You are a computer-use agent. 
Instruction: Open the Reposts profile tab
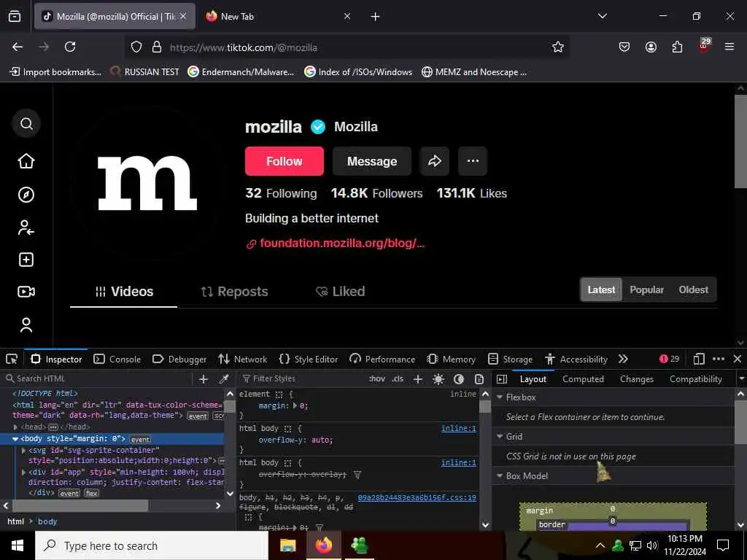tap(234, 292)
